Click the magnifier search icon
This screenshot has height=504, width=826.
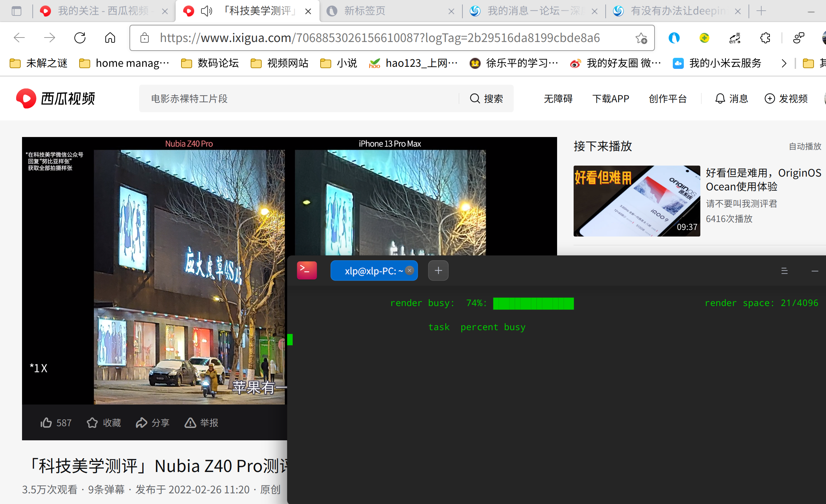coord(475,98)
